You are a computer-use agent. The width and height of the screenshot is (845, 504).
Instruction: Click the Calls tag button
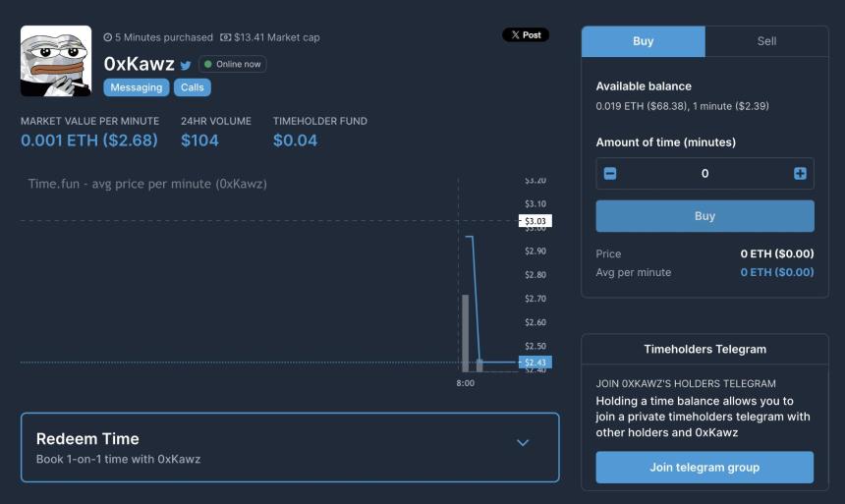click(x=193, y=87)
